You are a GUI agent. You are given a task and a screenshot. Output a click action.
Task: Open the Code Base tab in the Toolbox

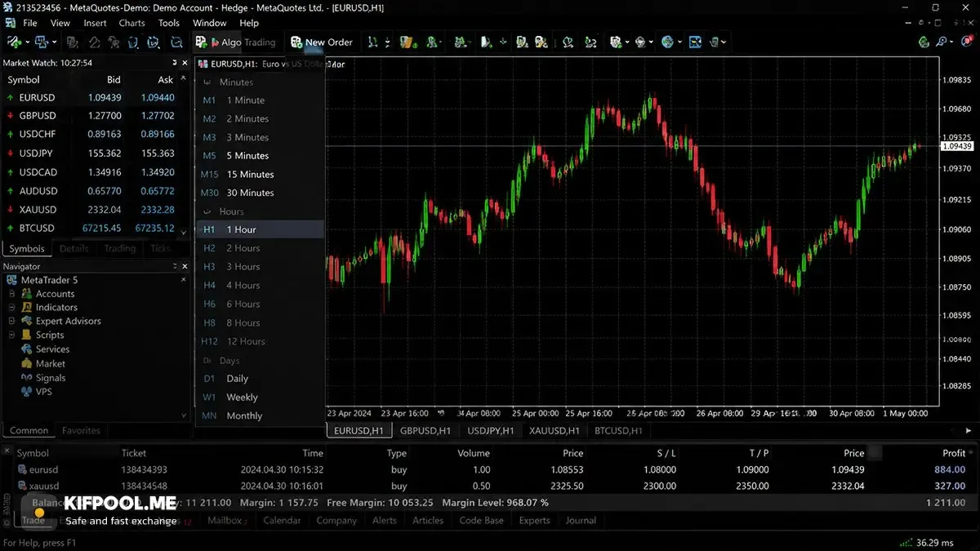(482, 520)
